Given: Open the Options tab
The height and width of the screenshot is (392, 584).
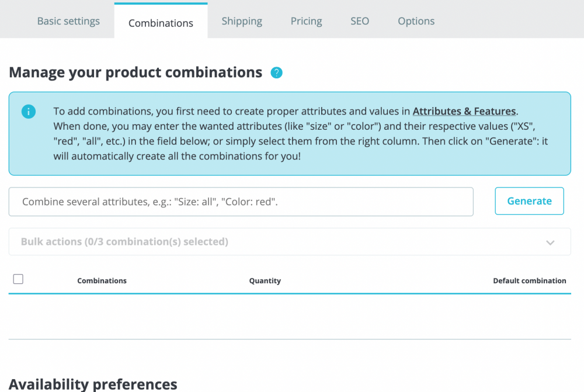Looking at the screenshot, I should click(x=416, y=21).
